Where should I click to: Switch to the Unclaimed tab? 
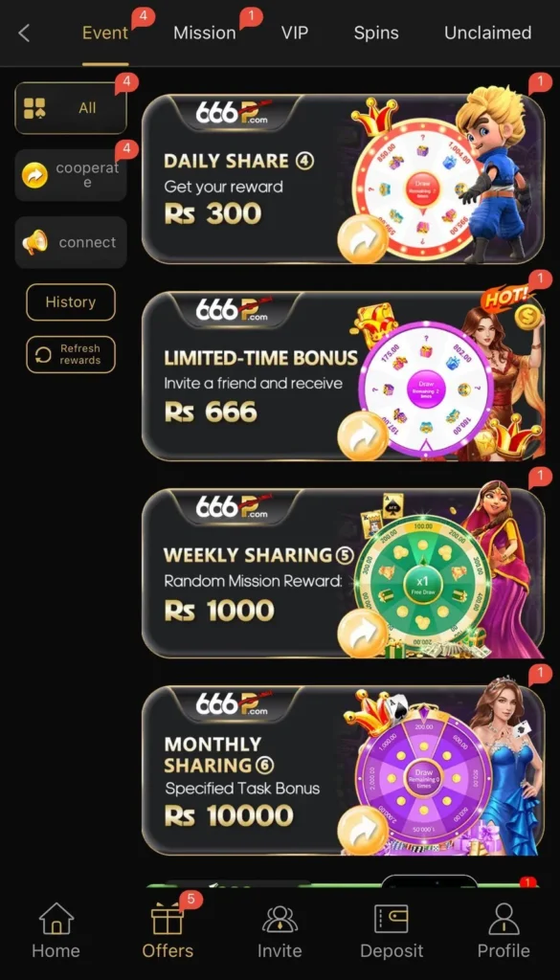487,33
